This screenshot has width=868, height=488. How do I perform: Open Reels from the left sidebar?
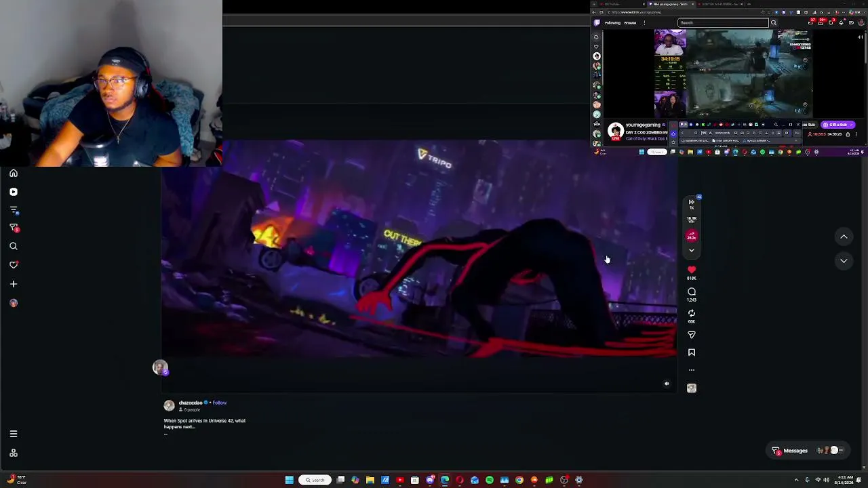pyautogui.click(x=14, y=192)
